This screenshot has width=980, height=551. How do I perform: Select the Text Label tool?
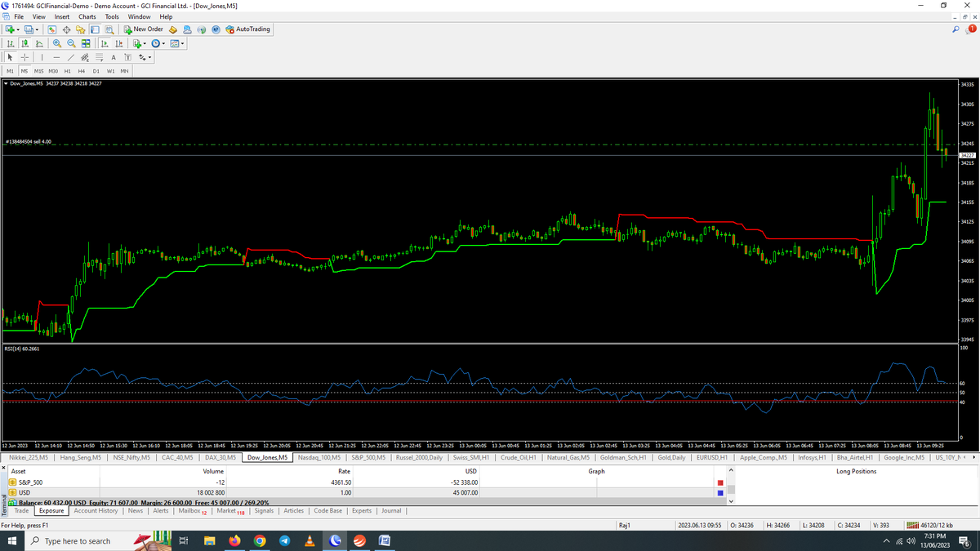pyautogui.click(x=127, y=57)
